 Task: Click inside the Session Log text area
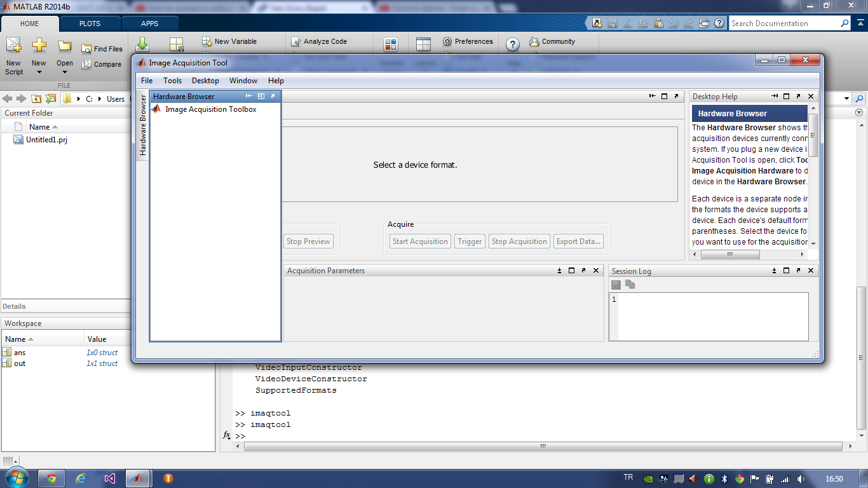point(713,316)
